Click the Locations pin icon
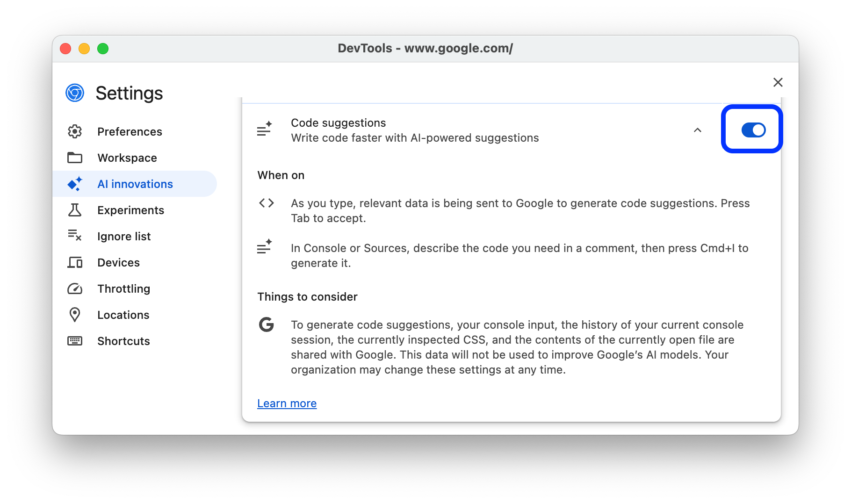 (75, 315)
